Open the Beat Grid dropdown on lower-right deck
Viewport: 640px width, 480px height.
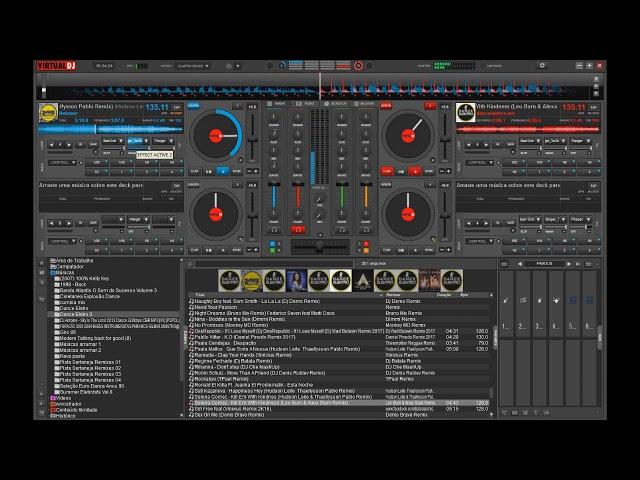tap(530, 220)
